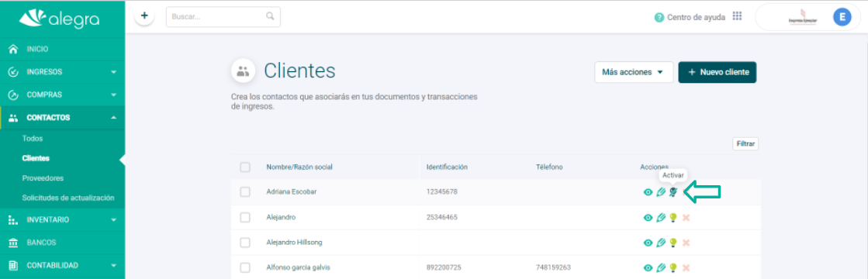Toggle Alfonso garcia galvis bulb icon
Image resolution: width=868 pixels, height=279 pixels.
click(673, 268)
